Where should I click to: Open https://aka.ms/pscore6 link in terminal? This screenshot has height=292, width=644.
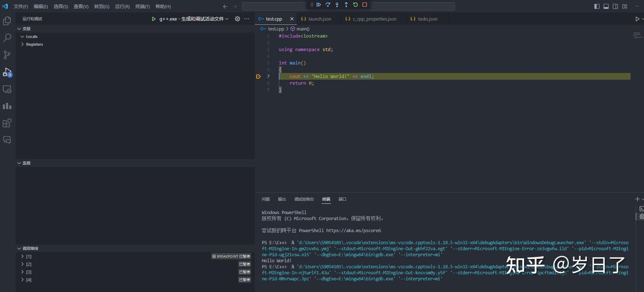point(353,231)
